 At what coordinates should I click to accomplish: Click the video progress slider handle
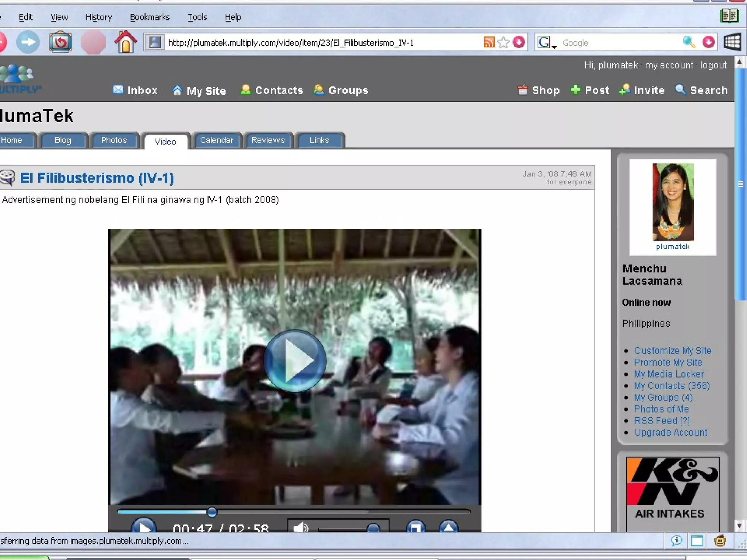212,512
